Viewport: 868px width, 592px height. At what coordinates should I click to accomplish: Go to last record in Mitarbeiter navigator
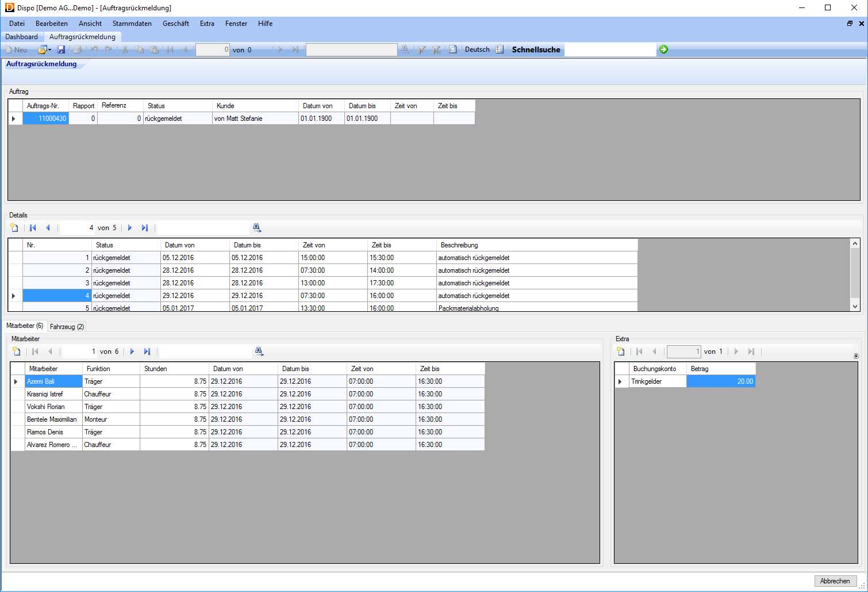147,352
